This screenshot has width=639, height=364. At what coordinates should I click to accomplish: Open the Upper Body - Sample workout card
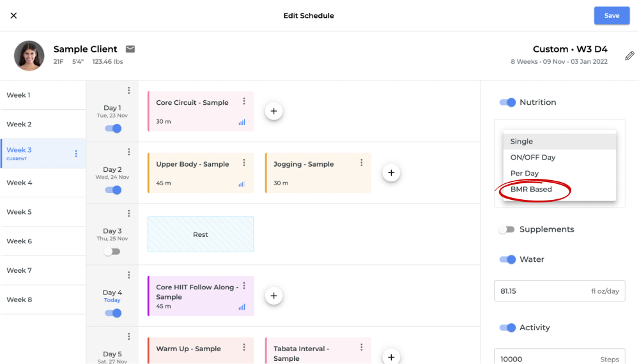192,172
